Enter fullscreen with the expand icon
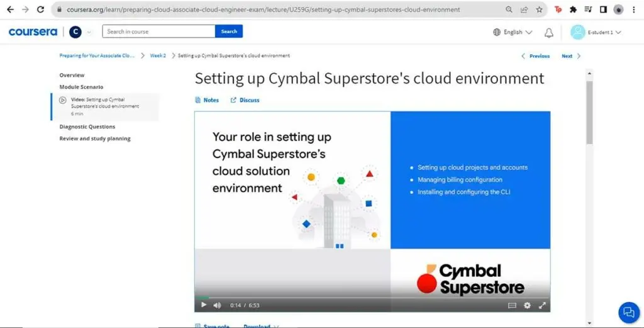 pos(542,305)
